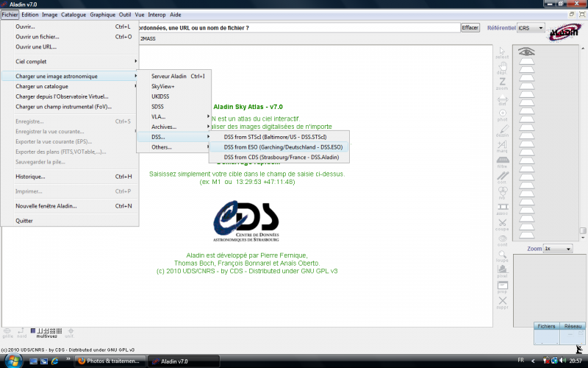The width and height of the screenshot is (588, 368).
Task: Toggle the eye icon atop the stack
Action: click(x=526, y=52)
